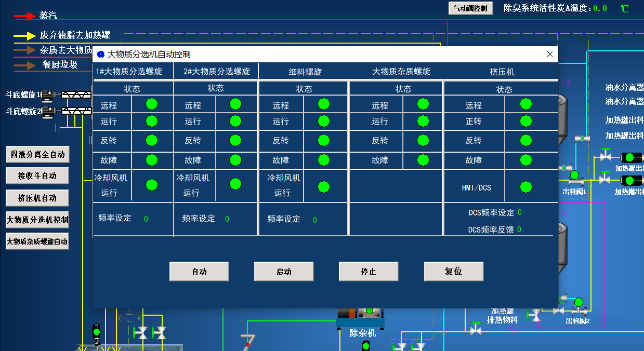Close the 大物质分选机自动控制 dialog
This screenshot has width=644, height=351.
pos(550,54)
